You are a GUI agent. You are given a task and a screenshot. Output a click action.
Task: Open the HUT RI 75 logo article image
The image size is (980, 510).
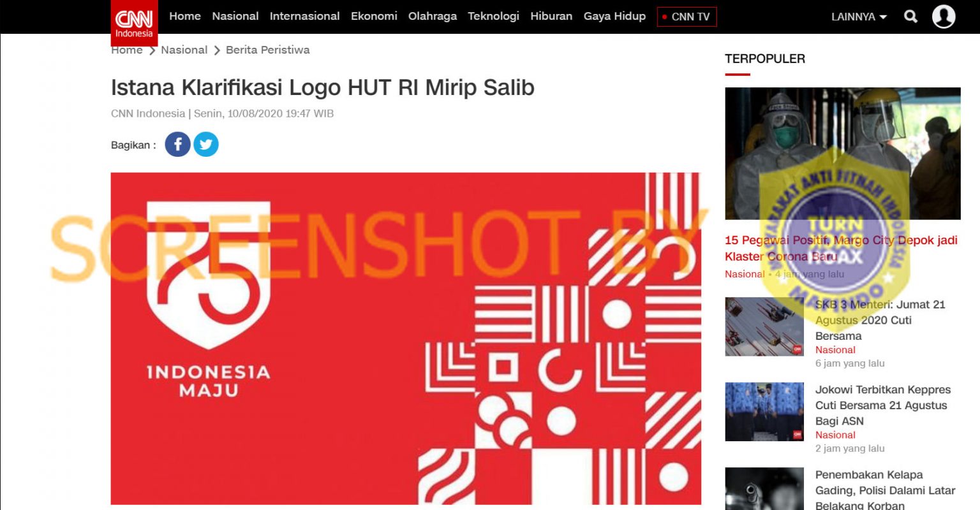coord(406,339)
